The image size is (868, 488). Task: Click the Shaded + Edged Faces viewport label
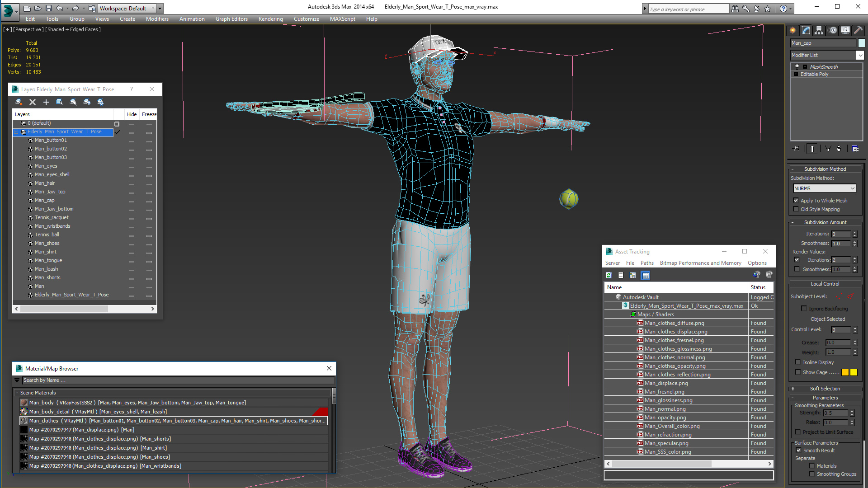[74, 29]
